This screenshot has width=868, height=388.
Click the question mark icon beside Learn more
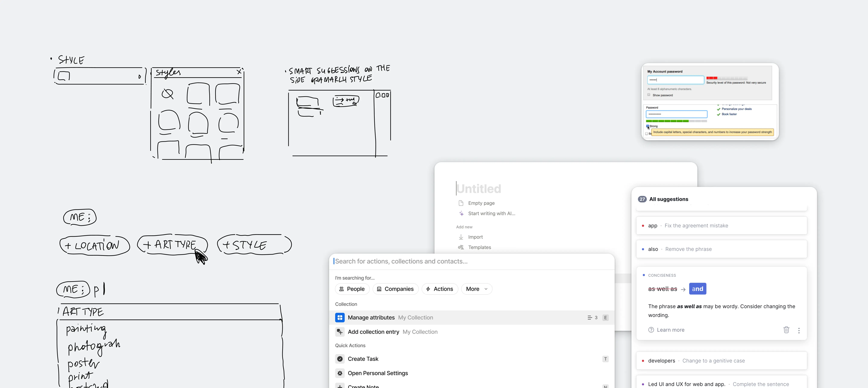pyautogui.click(x=651, y=330)
